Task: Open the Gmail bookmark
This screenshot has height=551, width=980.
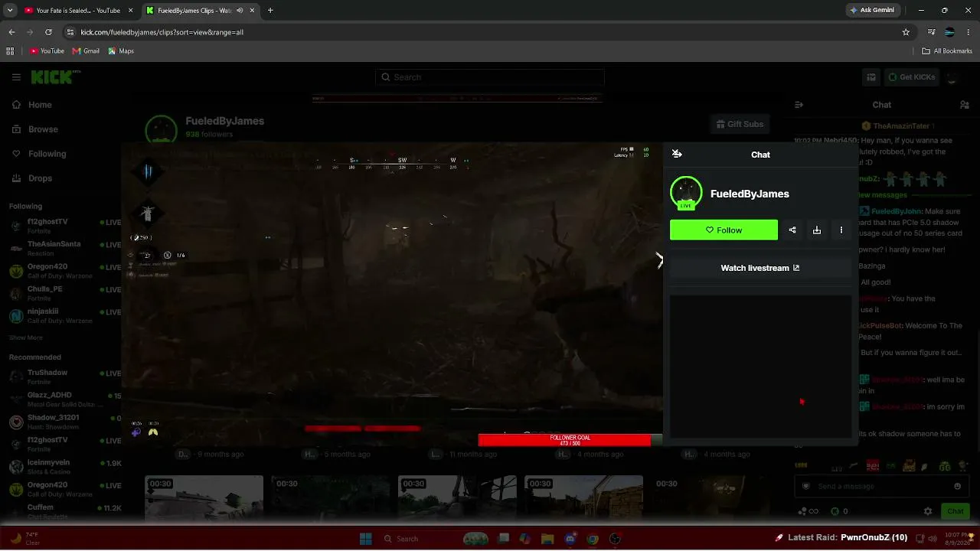Action: point(86,51)
